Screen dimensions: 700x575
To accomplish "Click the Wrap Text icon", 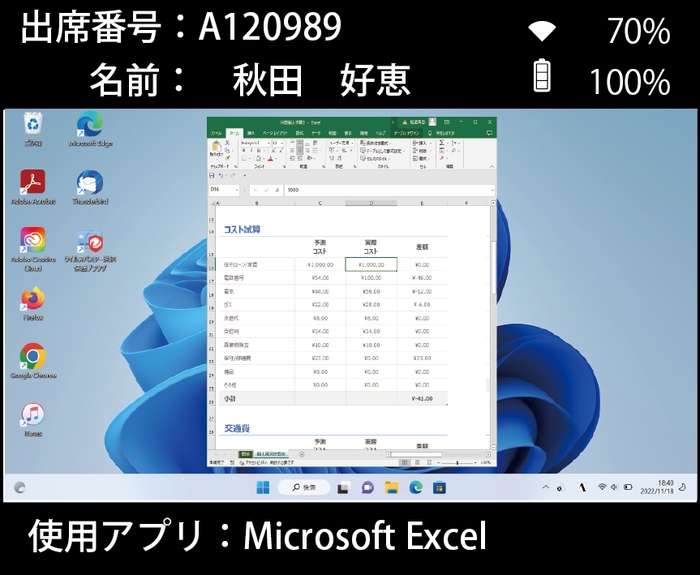I will 315,143.
